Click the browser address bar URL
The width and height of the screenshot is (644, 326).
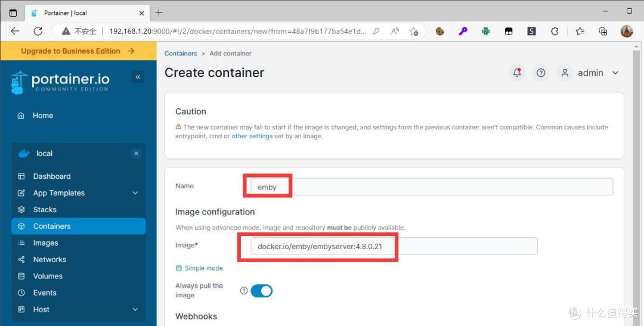(x=237, y=31)
